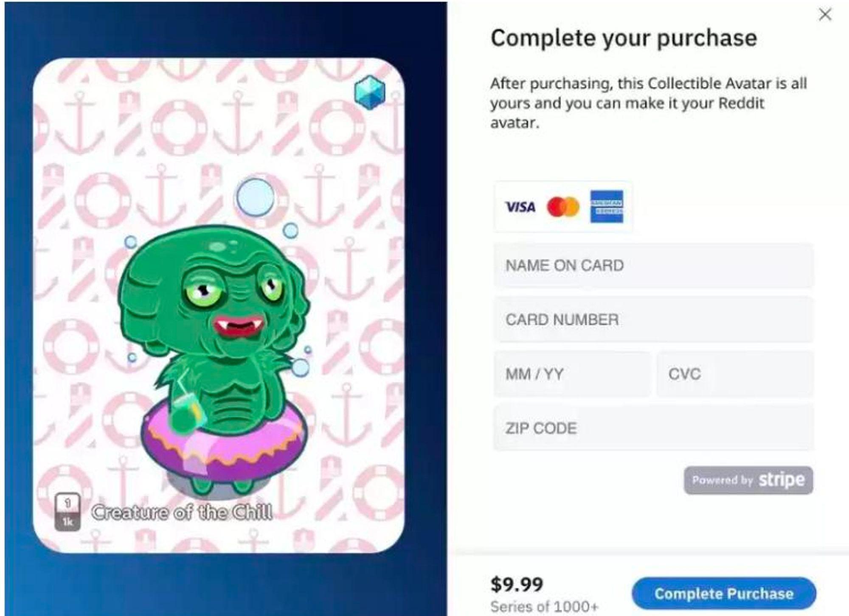849x616 pixels.
Task: Click the Visa card logo
Action: 520,207
